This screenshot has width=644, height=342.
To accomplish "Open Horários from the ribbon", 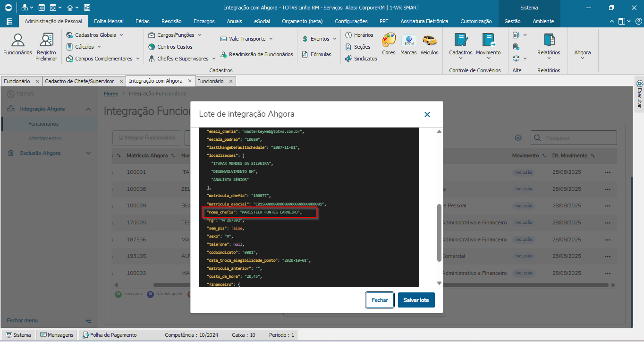I will point(359,35).
